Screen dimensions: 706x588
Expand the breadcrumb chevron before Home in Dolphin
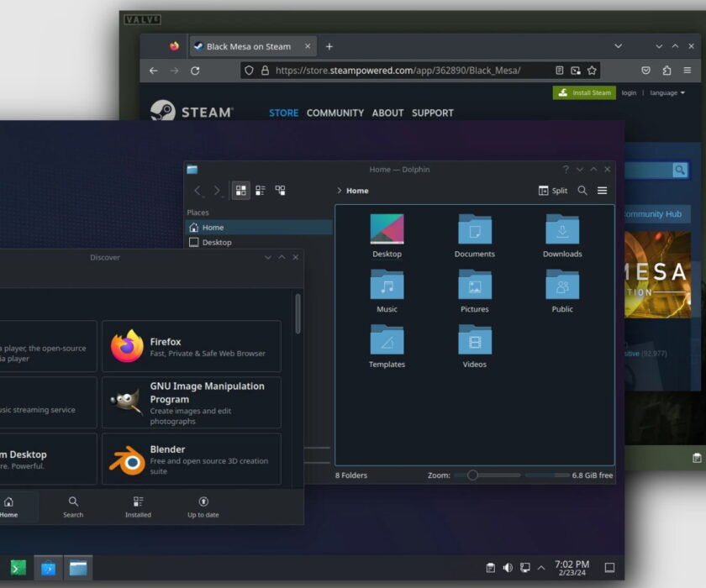[339, 191]
